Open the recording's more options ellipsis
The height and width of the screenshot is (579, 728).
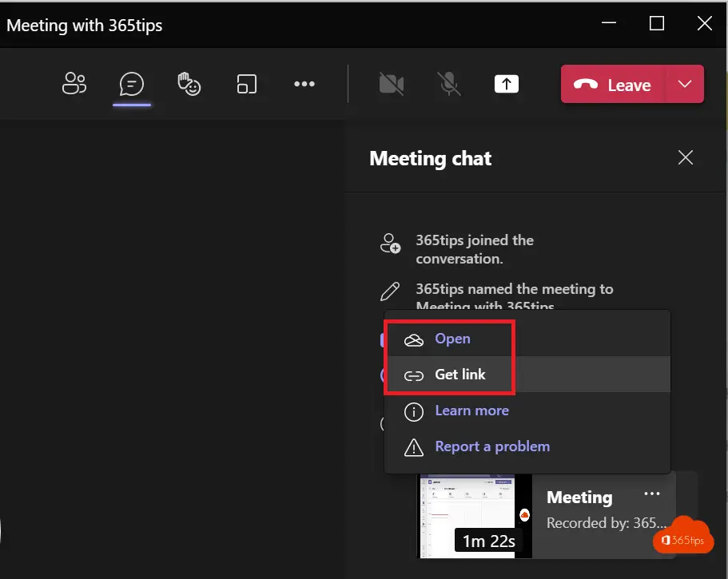tap(652, 494)
